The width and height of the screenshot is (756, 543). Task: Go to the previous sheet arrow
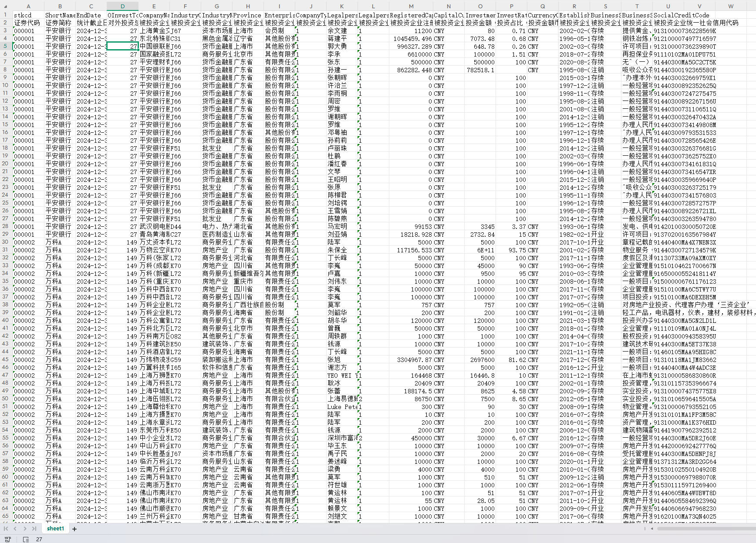coord(15,529)
